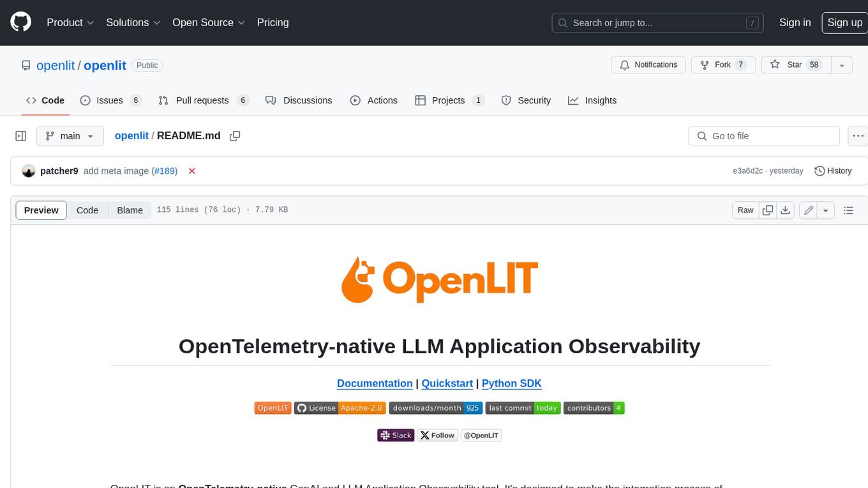
Task: Switch to the Code tab
Action: [45, 100]
